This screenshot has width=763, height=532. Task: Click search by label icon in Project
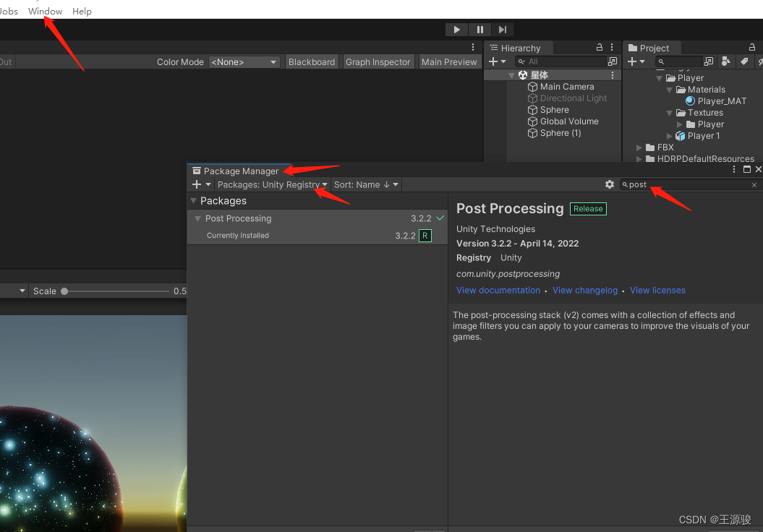click(743, 62)
